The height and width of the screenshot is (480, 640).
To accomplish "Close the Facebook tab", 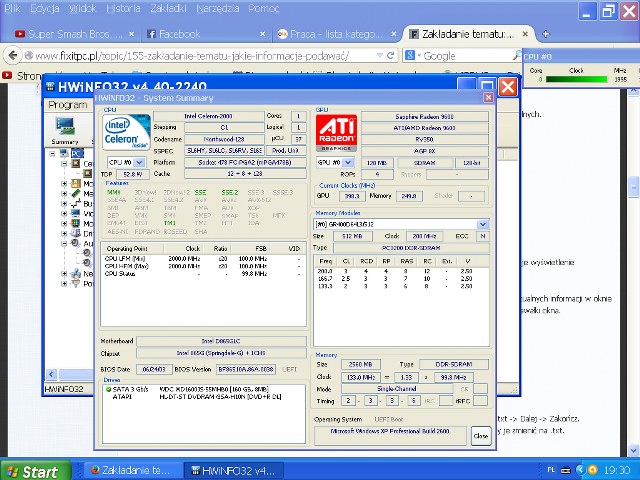I will coord(262,34).
